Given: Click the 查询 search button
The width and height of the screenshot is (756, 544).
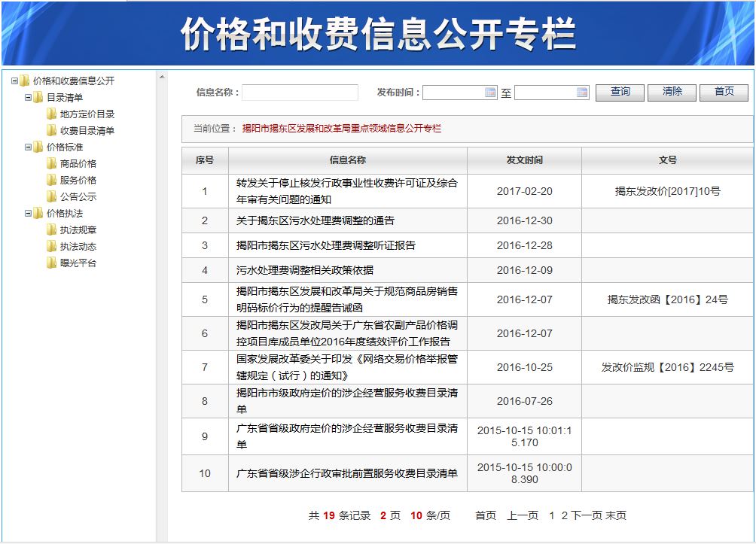Looking at the screenshot, I should [620, 92].
